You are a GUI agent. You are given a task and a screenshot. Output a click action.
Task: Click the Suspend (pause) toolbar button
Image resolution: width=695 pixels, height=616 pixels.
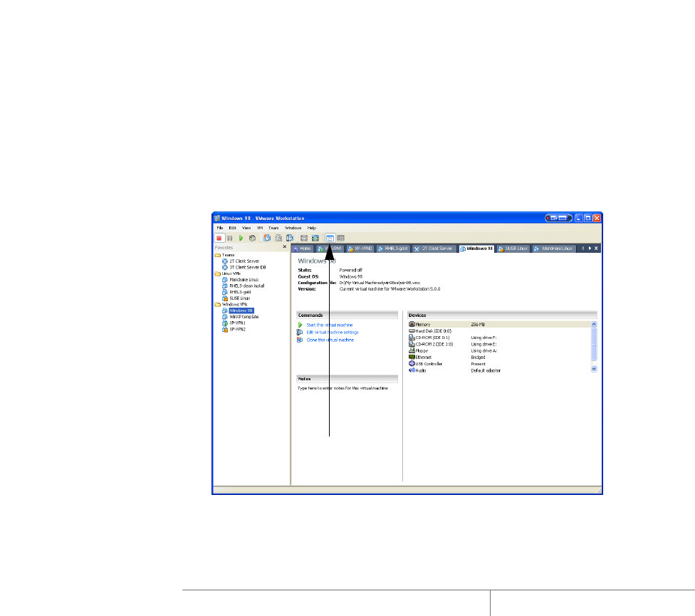click(229, 238)
